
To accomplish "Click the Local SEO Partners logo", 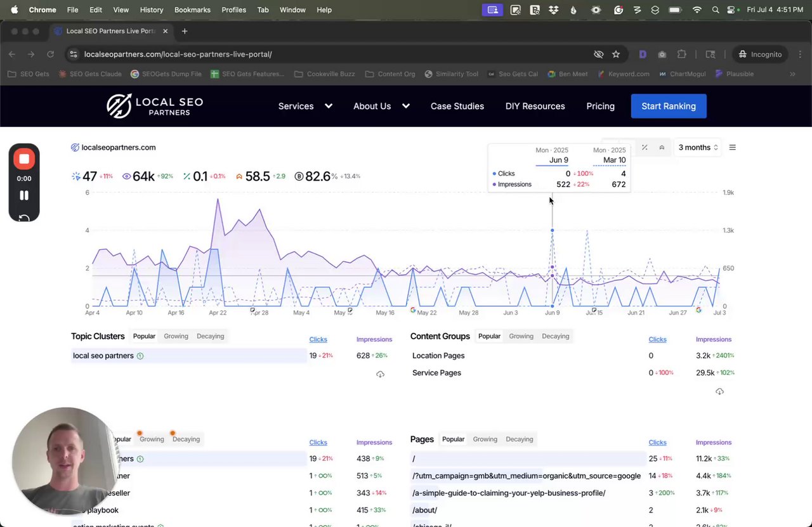I will 155,106.
